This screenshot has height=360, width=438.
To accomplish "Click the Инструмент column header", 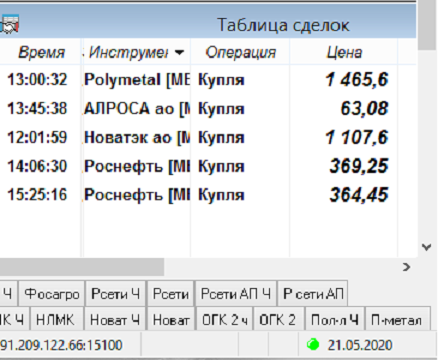I will coord(136,52).
